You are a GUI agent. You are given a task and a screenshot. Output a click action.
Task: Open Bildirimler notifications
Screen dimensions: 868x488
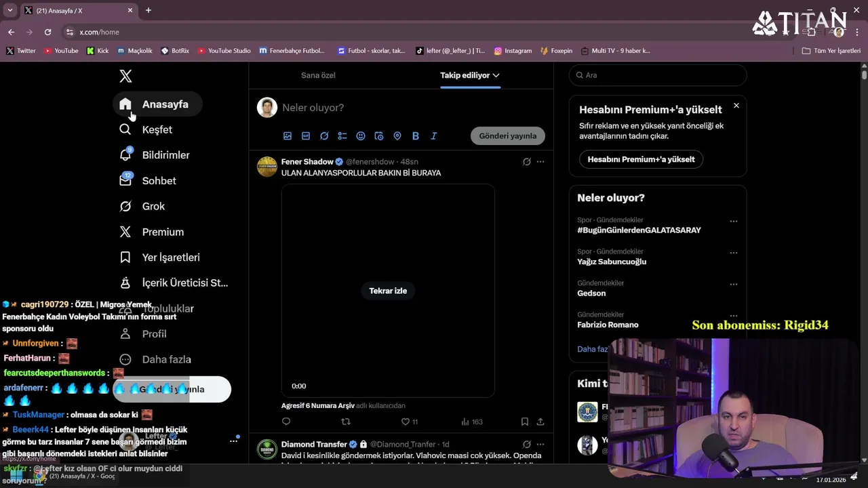pos(155,155)
